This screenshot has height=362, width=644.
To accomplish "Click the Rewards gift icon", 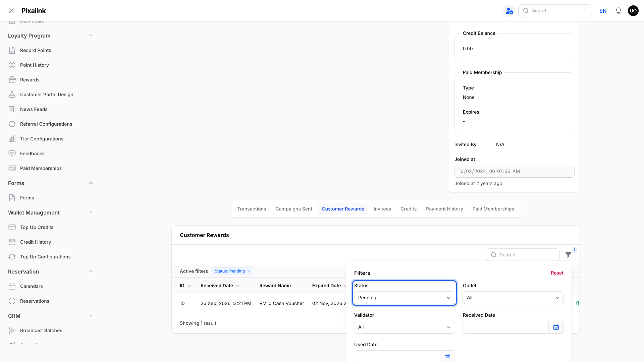I will (12, 80).
